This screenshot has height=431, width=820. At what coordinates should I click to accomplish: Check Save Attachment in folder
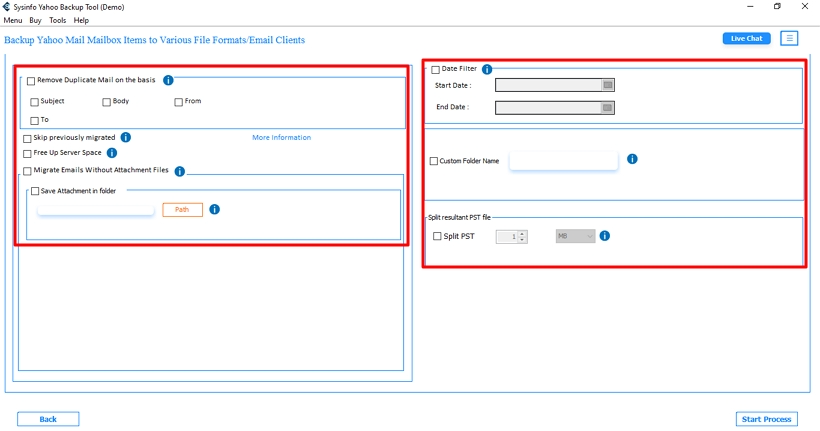(35, 191)
